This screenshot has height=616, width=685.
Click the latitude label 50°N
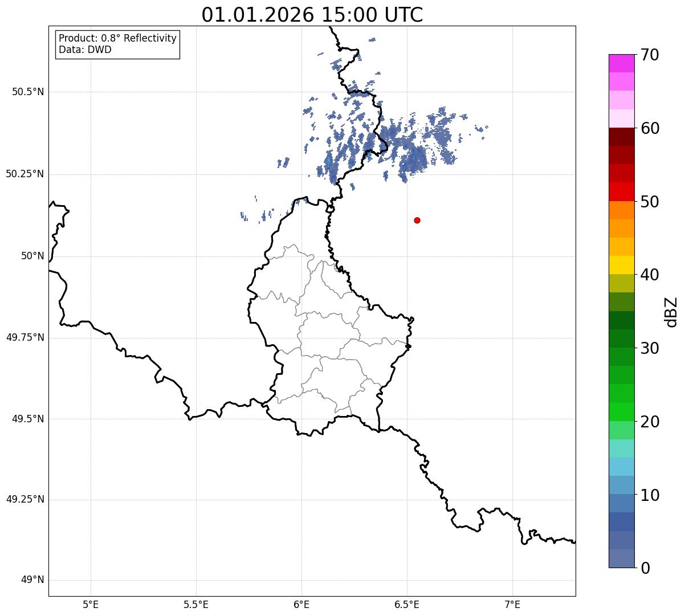pos(32,256)
